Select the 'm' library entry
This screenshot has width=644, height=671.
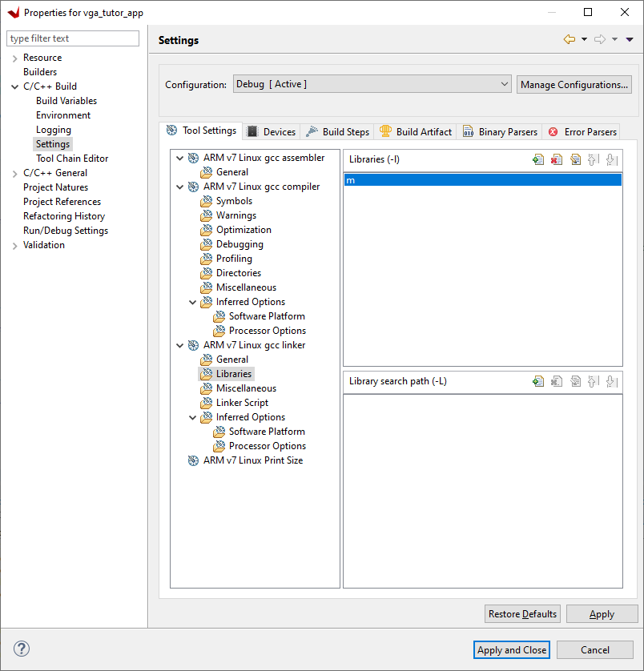pyautogui.click(x=482, y=180)
